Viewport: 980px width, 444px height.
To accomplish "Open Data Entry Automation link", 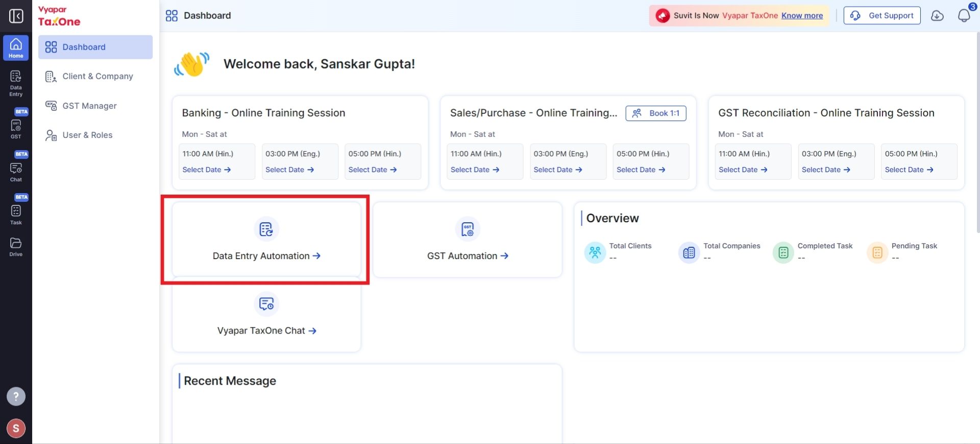I will [x=266, y=256].
